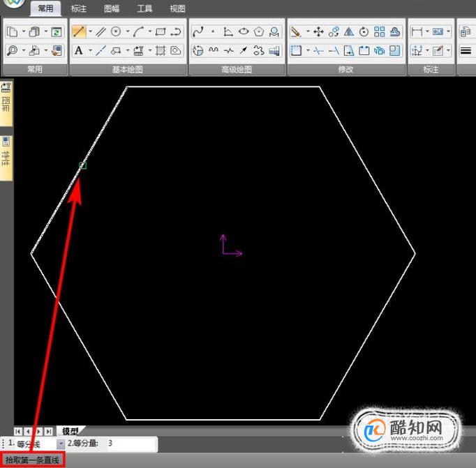
Task: Go to first sheet navigation button
Action: point(18,431)
